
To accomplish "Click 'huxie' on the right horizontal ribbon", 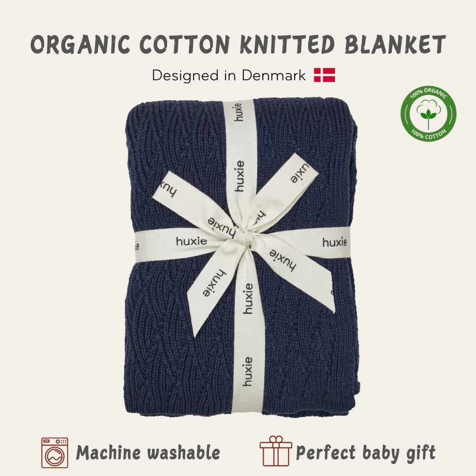I will (x=335, y=242).
